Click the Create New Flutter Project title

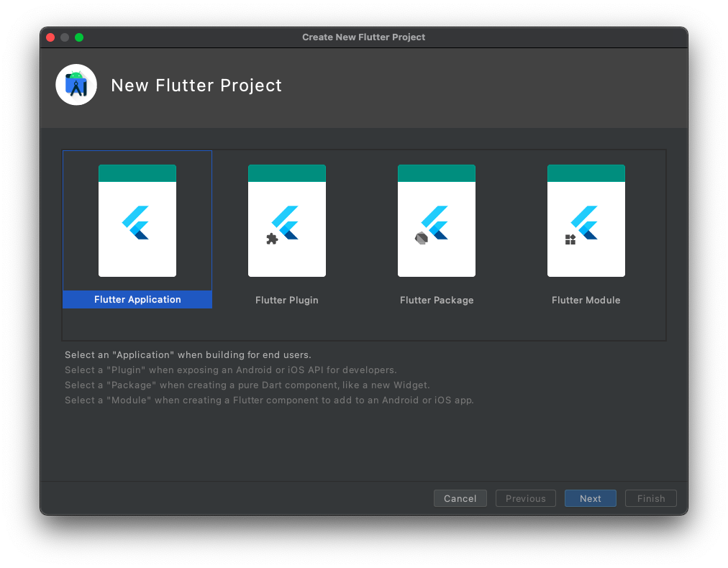[363, 37]
